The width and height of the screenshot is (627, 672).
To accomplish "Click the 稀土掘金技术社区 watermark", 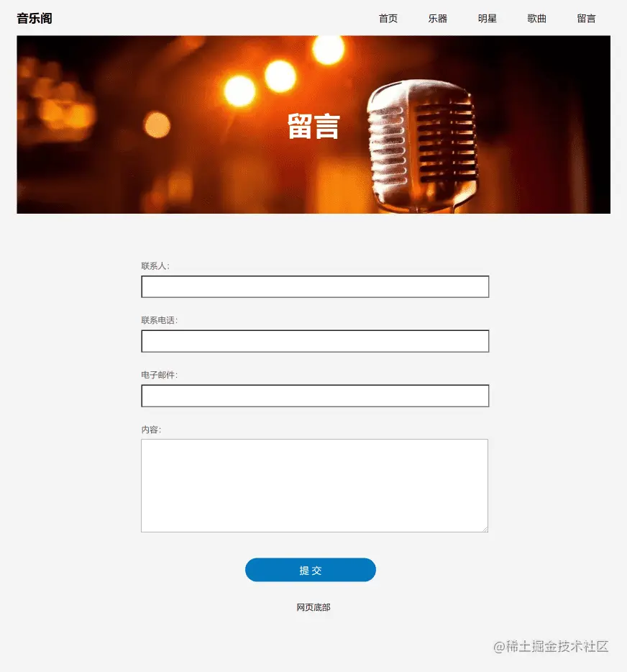I will click(551, 646).
